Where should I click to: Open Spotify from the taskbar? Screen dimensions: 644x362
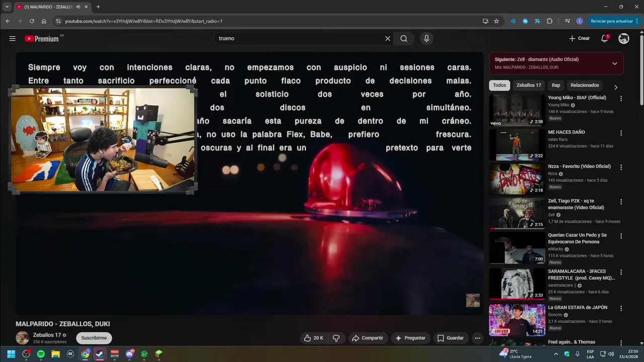click(x=41, y=354)
